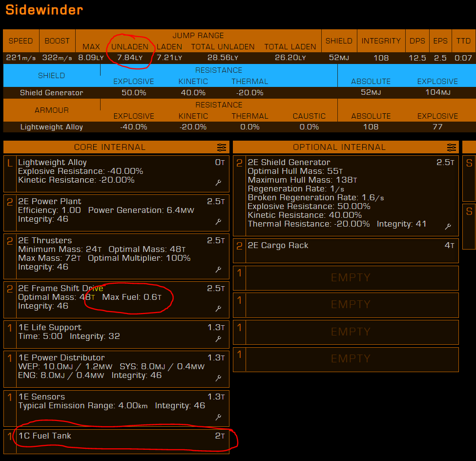Click the wrench icon on 1E Sensors
476x461 pixels.
218,417
